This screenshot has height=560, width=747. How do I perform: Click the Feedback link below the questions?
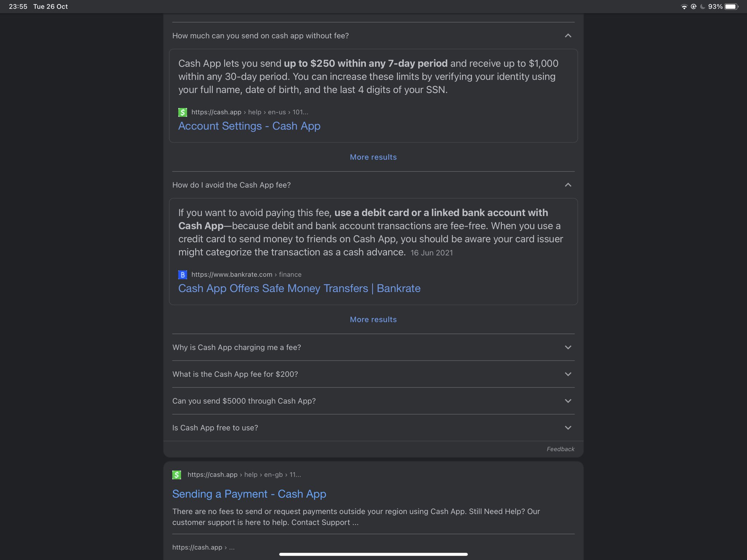click(x=560, y=449)
